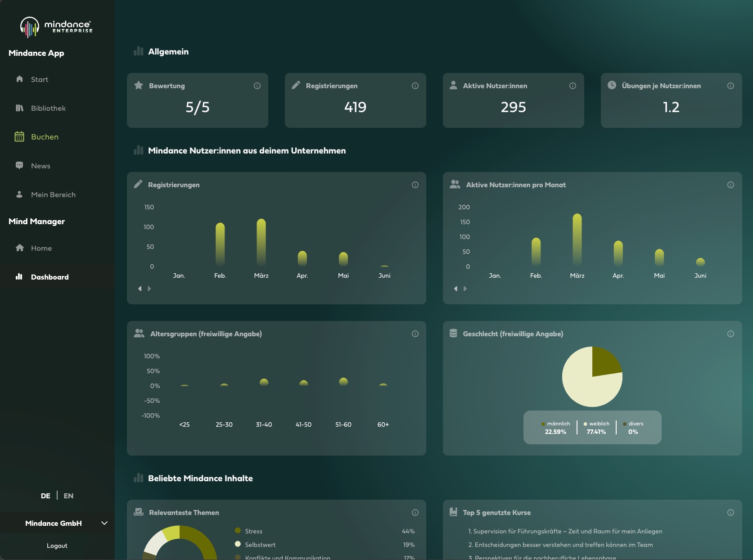
Task: Show info for Relevanteste Themen panel
Action: pyautogui.click(x=415, y=512)
